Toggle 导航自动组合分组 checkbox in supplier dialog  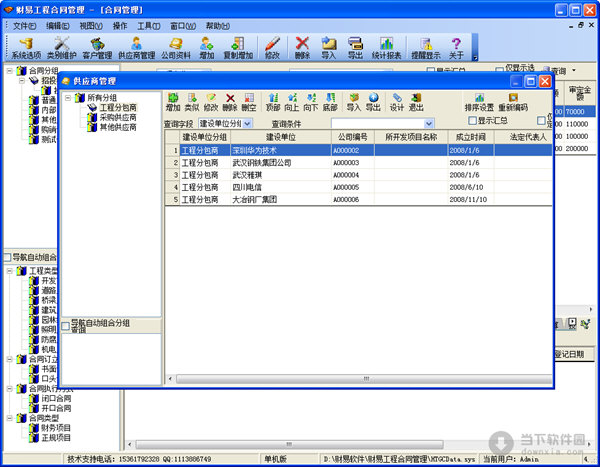(x=66, y=324)
